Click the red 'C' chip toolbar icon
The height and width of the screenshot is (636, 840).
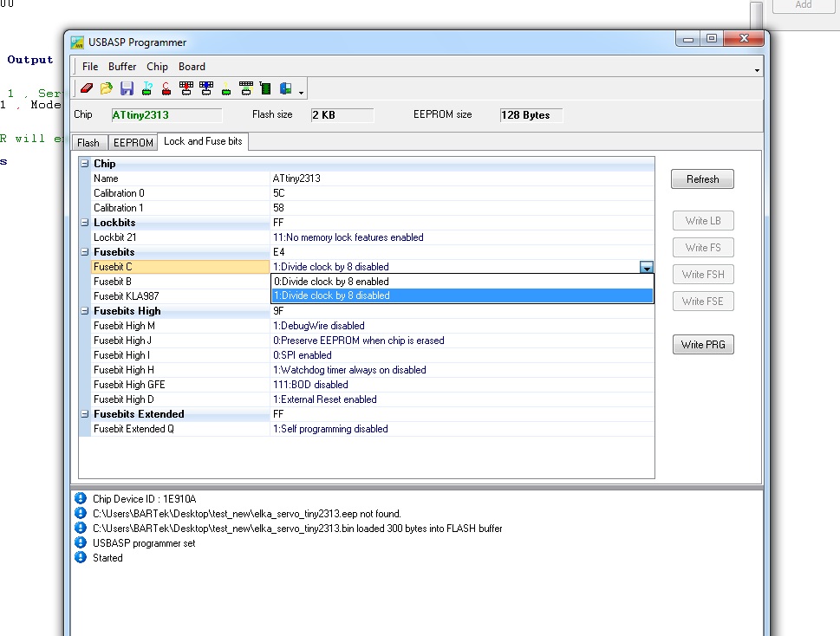coord(166,88)
